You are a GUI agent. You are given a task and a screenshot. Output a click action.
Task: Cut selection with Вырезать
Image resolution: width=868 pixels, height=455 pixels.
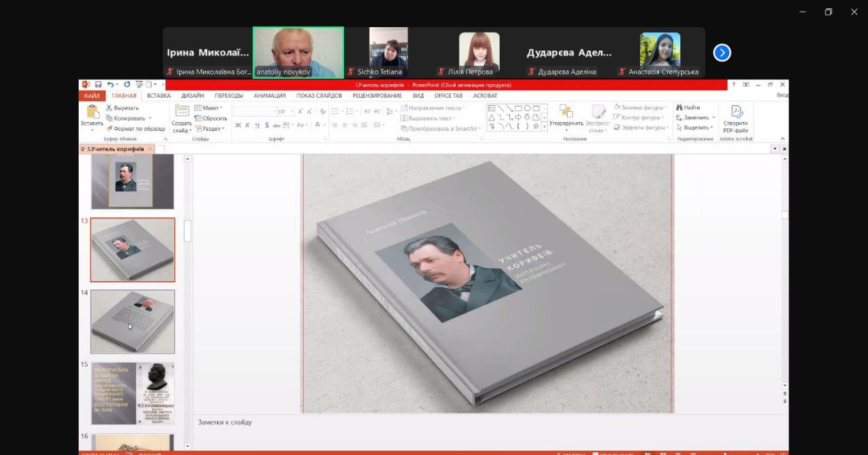pos(121,108)
